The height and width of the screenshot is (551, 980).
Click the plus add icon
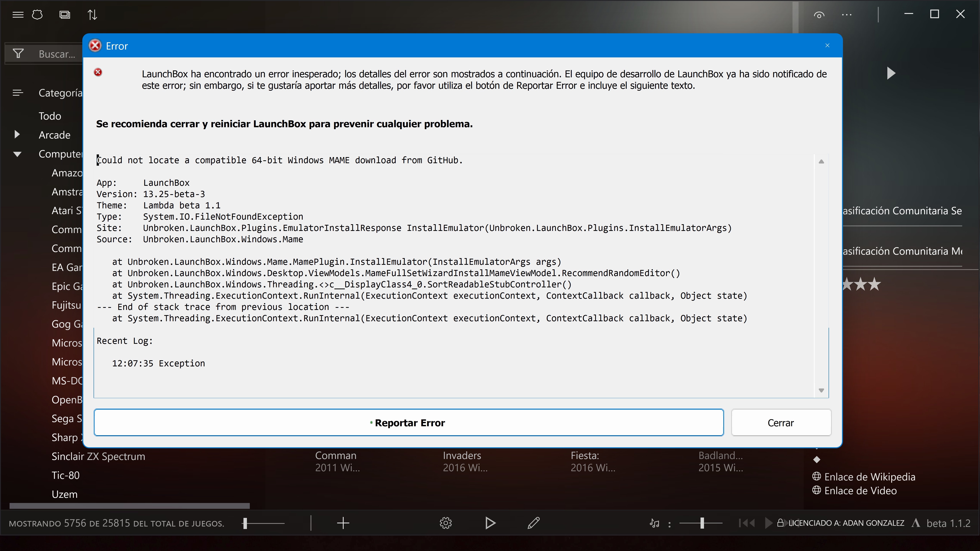[x=343, y=523]
